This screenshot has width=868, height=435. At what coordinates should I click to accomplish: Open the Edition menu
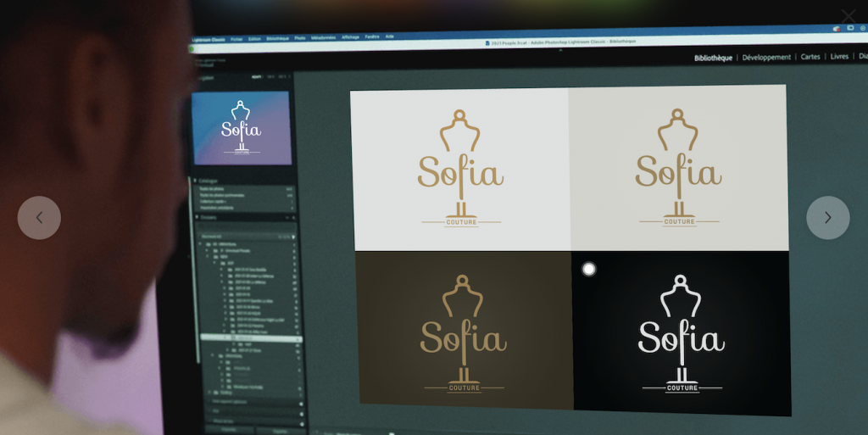pyautogui.click(x=254, y=39)
